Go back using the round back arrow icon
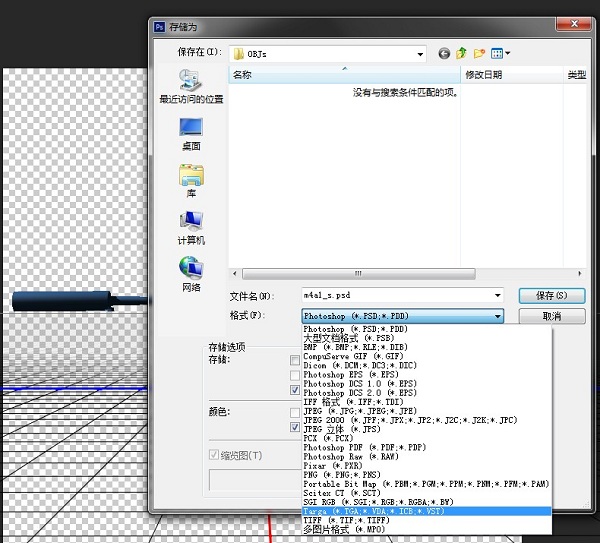This screenshot has height=543, width=600. click(444, 54)
